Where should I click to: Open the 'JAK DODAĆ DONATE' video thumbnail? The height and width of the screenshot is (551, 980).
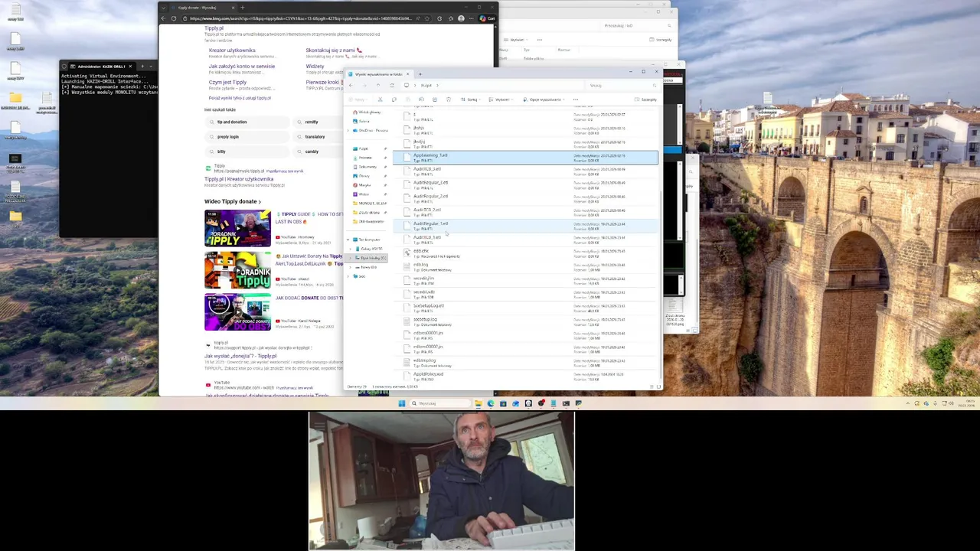[237, 312]
